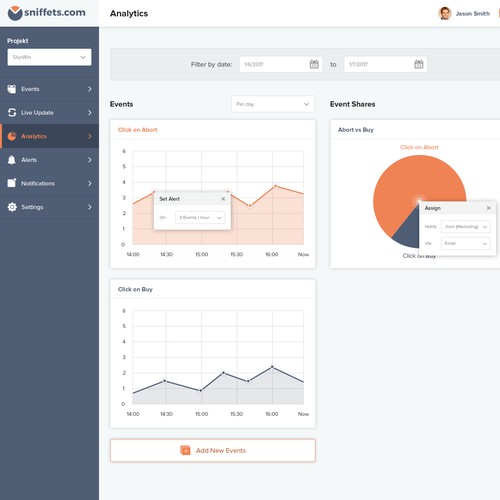Click the Abort vs Buy card title
The height and width of the screenshot is (500, 500).
coord(356,130)
